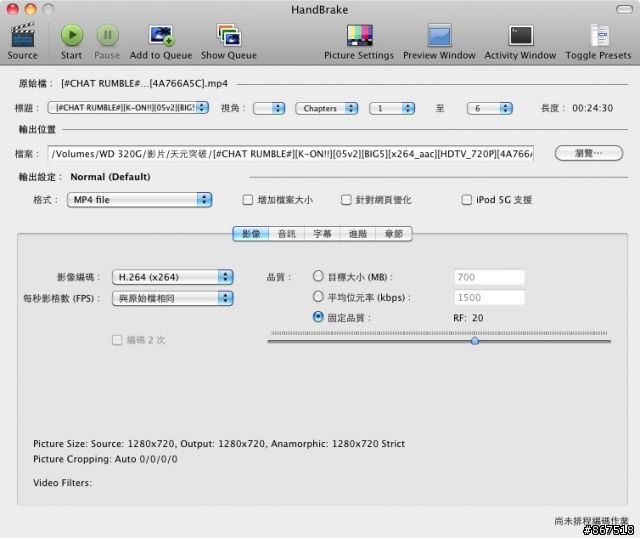Start encoding with the green Start button
The image size is (640, 538).
(x=72, y=36)
